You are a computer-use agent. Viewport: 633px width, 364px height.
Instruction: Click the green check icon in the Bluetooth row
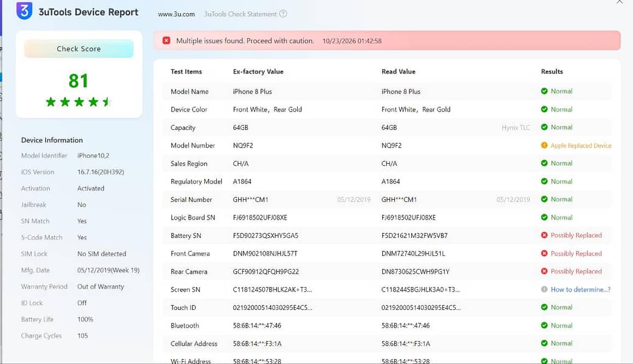tap(544, 325)
